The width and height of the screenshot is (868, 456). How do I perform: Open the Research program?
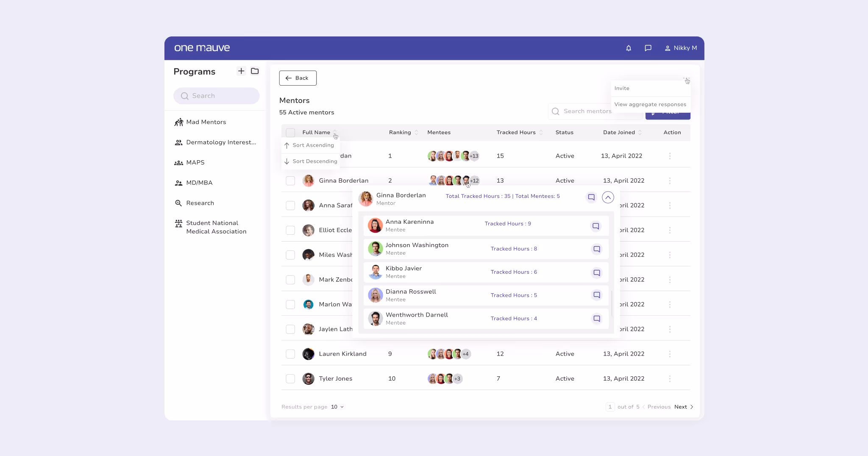(x=194, y=203)
